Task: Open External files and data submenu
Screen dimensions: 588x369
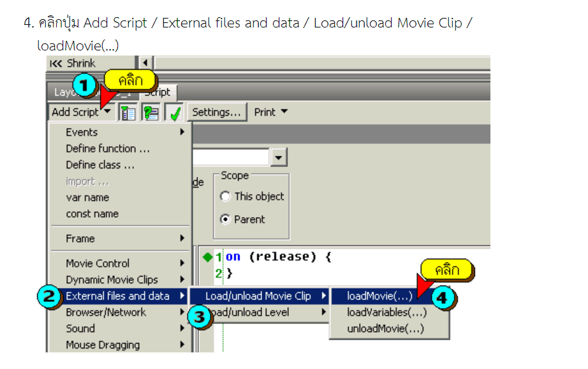Action: (x=120, y=296)
